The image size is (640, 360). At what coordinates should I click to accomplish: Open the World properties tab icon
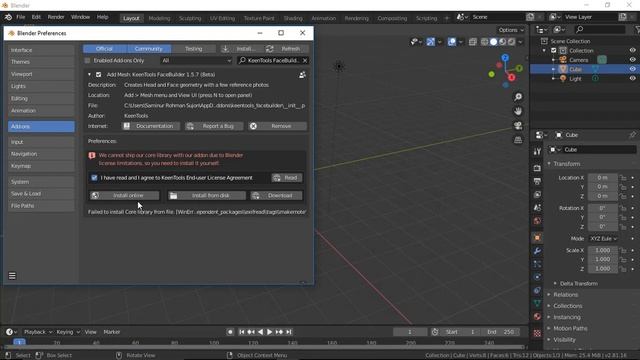click(537, 221)
